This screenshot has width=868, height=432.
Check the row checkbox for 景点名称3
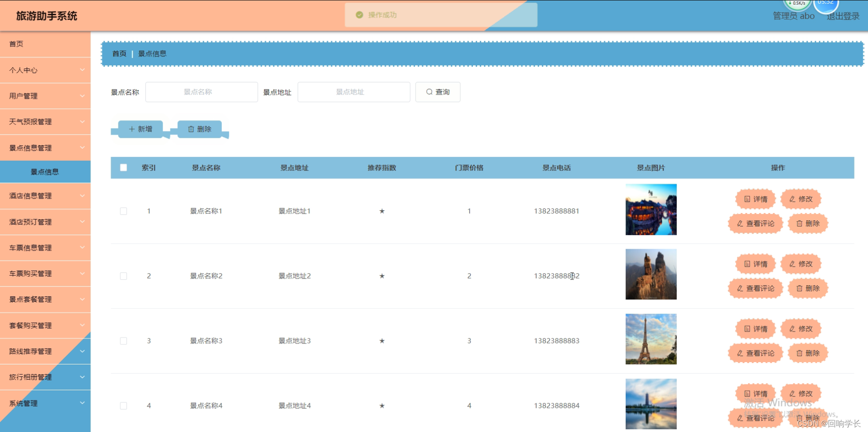click(x=124, y=341)
